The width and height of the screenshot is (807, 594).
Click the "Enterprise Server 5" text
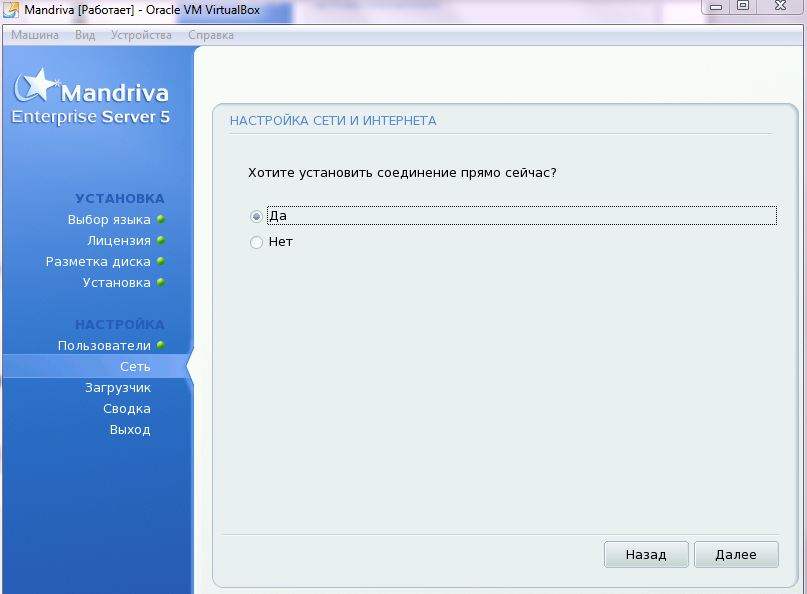point(91,117)
